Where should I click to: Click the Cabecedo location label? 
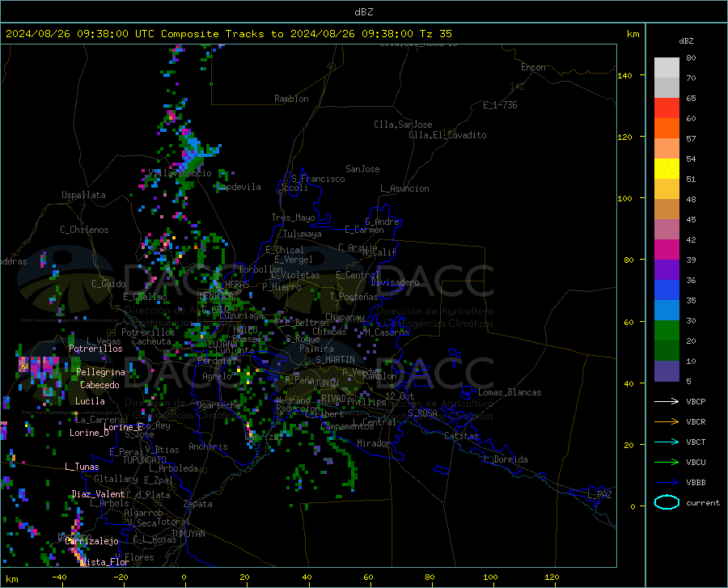(99, 385)
